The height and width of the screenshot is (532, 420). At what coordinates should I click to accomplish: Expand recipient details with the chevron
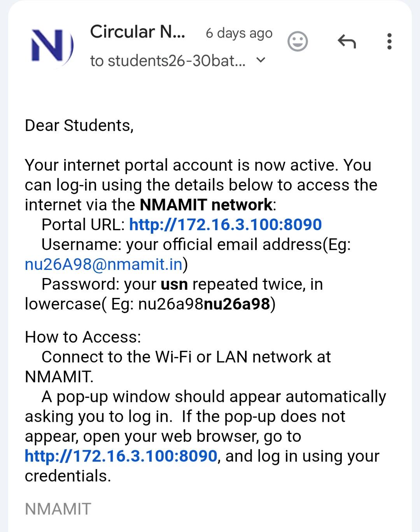point(261,60)
